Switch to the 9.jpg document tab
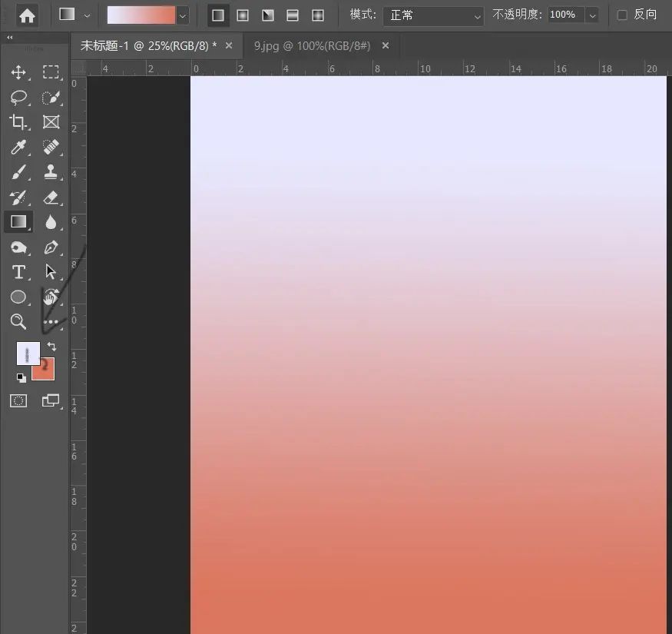This screenshot has height=634, width=672. tap(312, 46)
